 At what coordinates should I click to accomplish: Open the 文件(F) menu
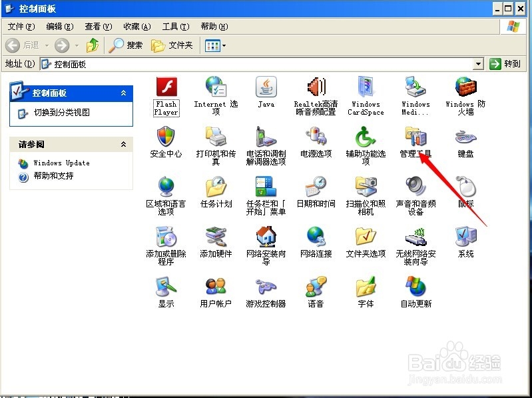(x=21, y=27)
